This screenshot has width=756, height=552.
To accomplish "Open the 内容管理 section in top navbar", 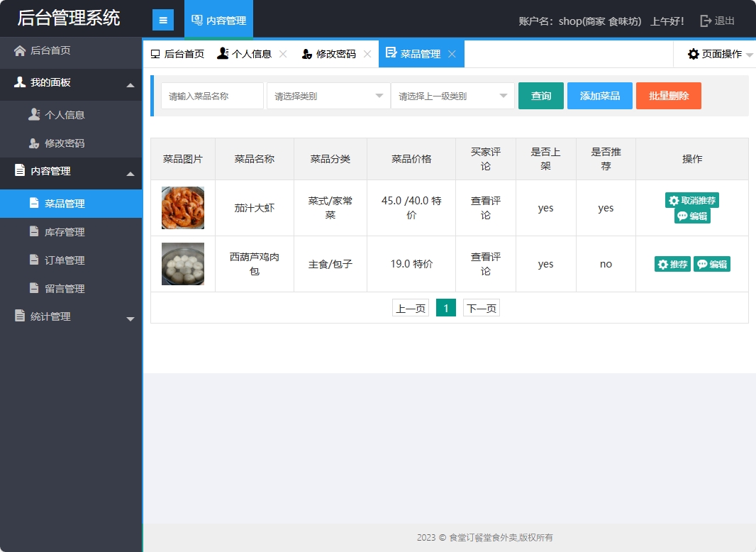I will (218, 19).
